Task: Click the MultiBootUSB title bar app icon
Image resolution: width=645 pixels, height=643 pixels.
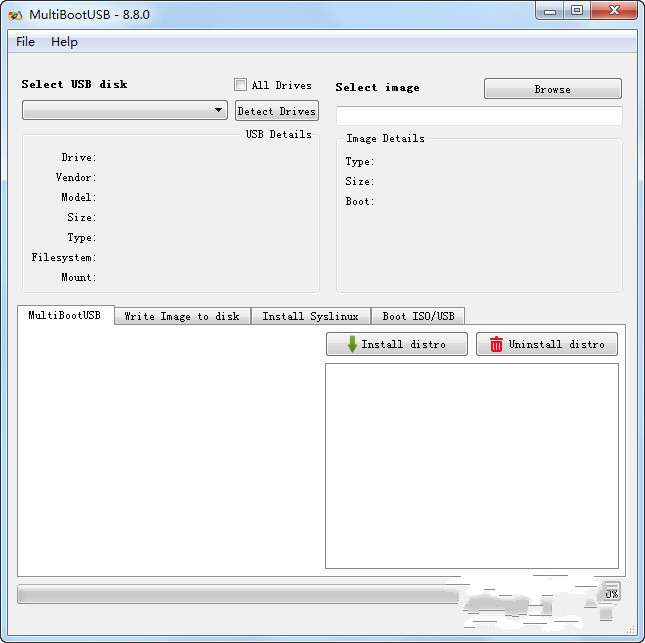Action: pyautogui.click(x=15, y=15)
